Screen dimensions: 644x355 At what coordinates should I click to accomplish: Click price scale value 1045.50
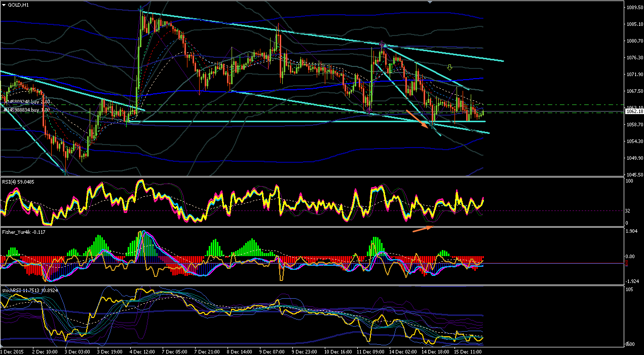tap(634, 174)
